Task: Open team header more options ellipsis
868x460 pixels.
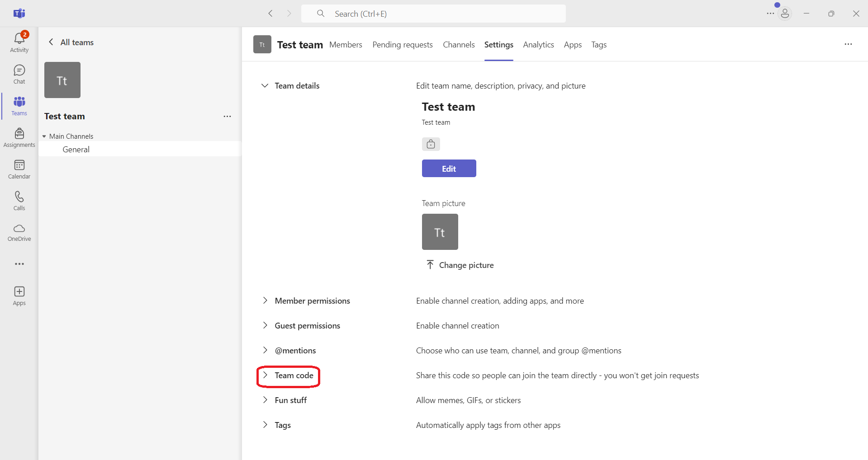Action: tap(848, 44)
